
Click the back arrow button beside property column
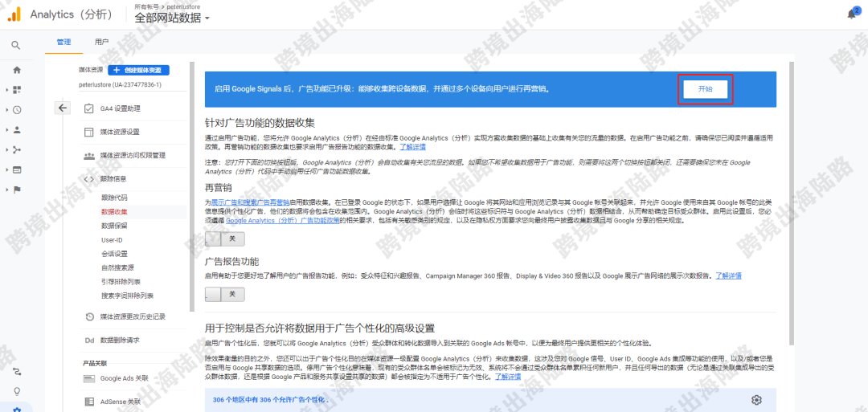pyautogui.click(x=63, y=108)
